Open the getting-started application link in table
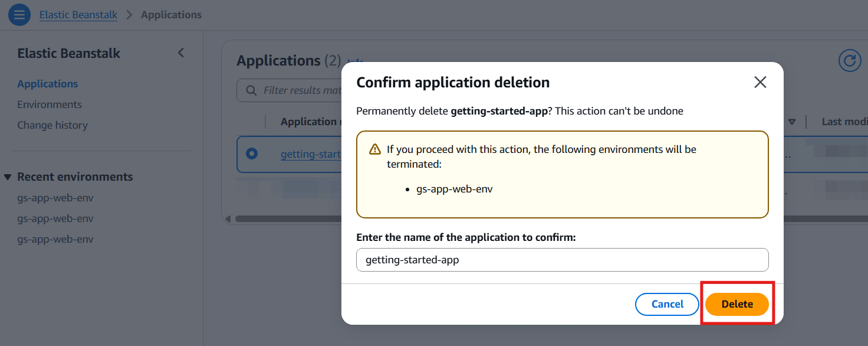 point(311,155)
